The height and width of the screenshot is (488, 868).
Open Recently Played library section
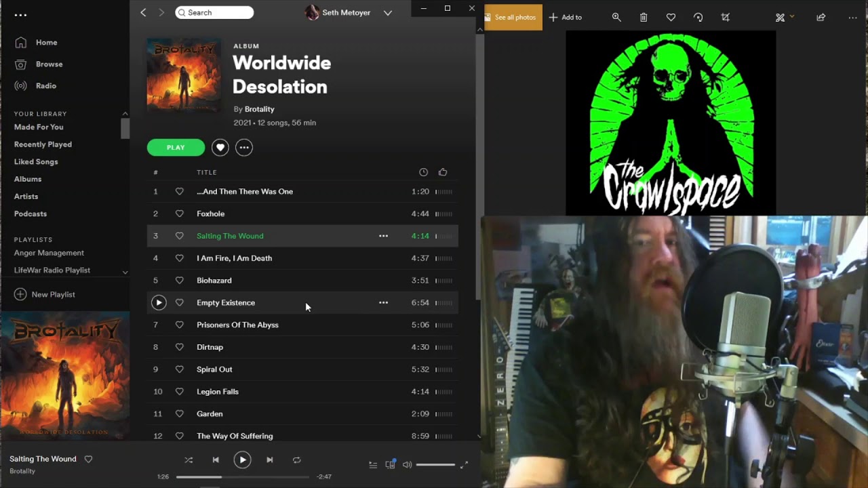click(43, 144)
